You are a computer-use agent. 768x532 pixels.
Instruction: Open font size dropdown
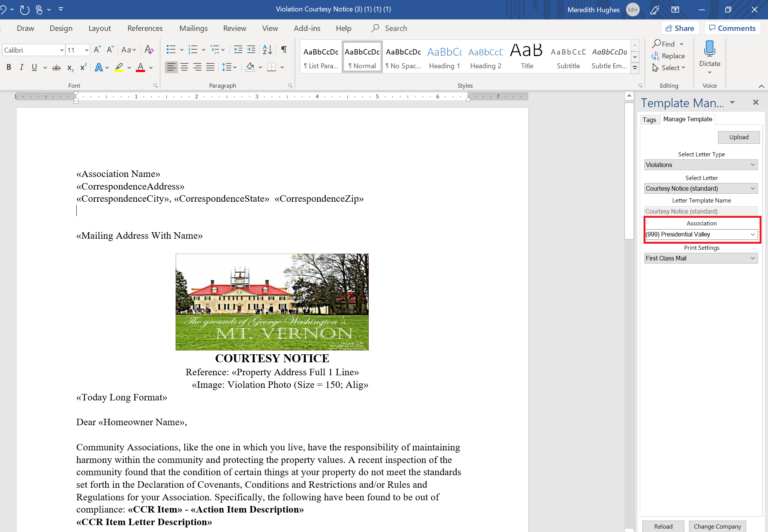point(87,50)
